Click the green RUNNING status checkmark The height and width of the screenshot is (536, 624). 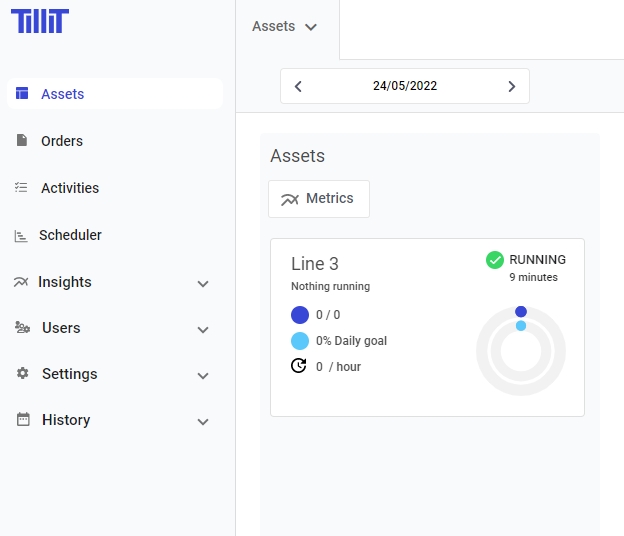(x=494, y=260)
